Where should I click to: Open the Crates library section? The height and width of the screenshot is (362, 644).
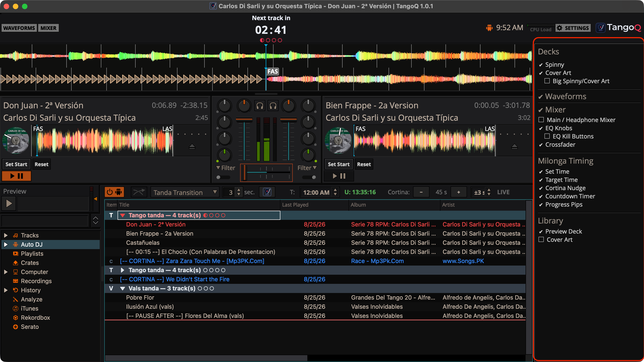point(30,263)
